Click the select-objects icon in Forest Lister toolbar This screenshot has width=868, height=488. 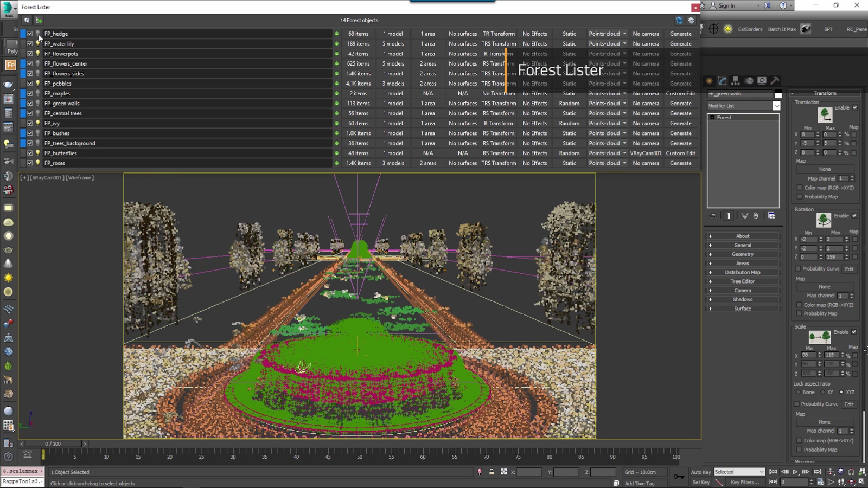(x=27, y=20)
